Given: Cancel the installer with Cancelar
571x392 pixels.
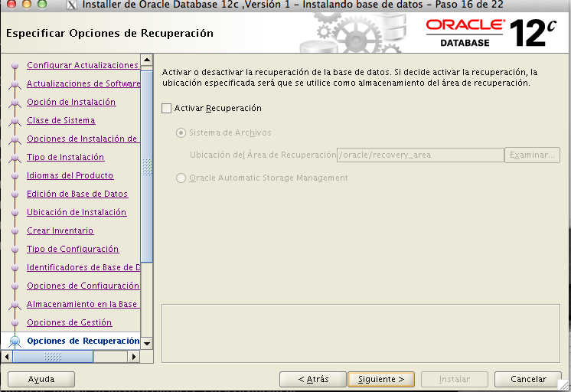Looking at the screenshot, I should (x=528, y=379).
